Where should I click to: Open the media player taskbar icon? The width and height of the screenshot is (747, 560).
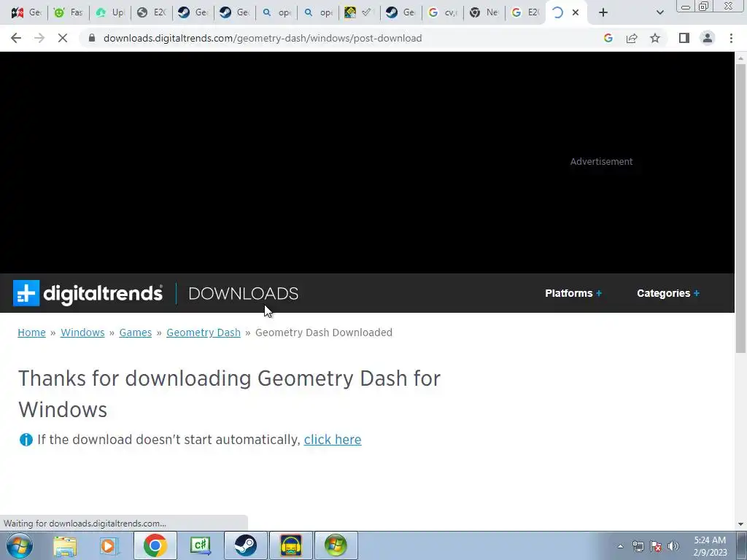coord(109,545)
